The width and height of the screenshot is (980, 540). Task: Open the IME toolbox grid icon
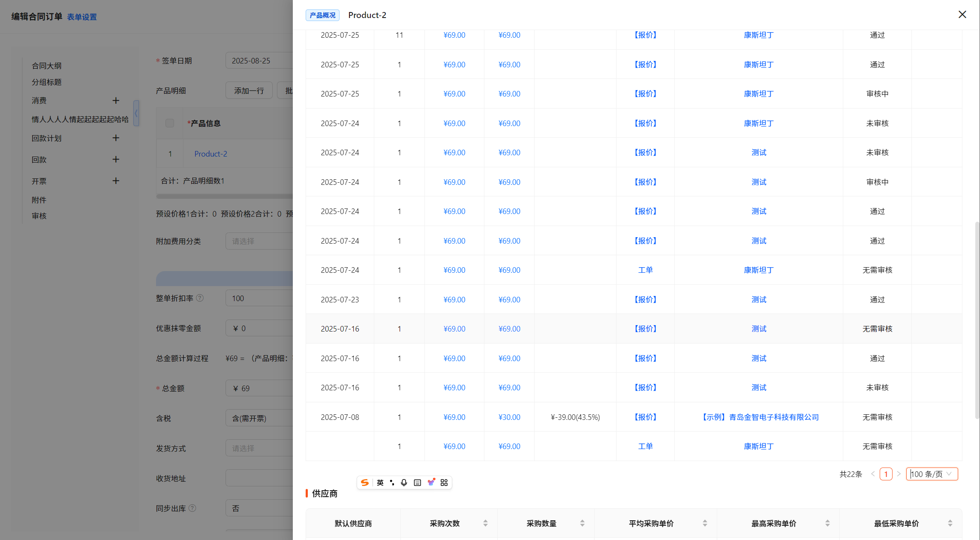(x=444, y=483)
